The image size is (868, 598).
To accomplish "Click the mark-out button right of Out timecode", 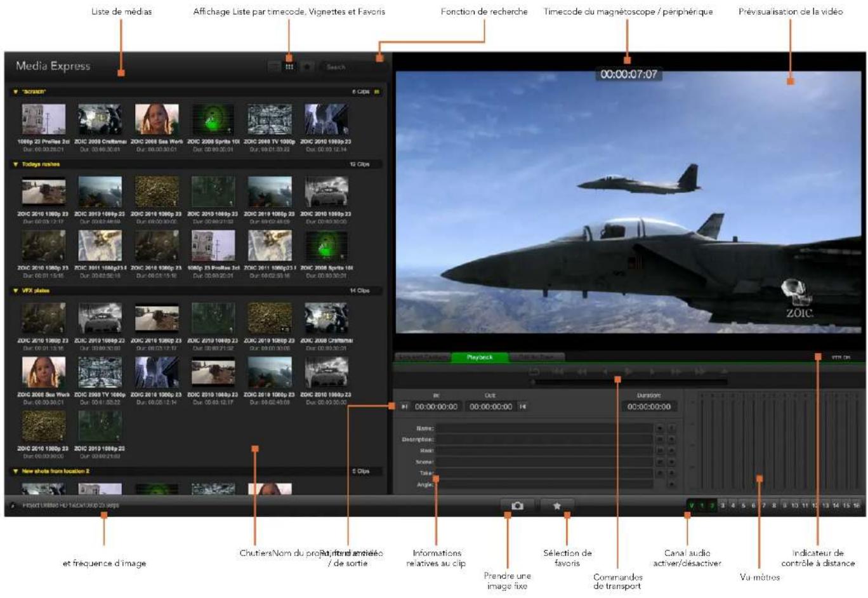I will click(523, 407).
